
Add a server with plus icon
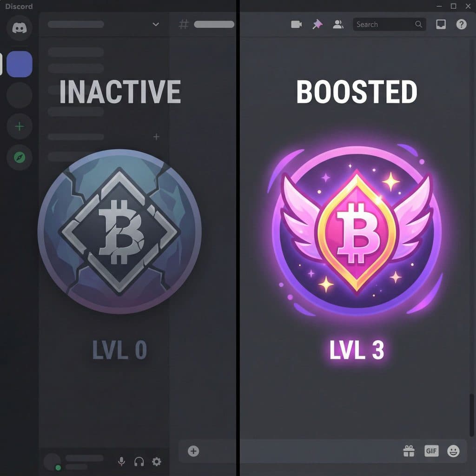coord(20,126)
